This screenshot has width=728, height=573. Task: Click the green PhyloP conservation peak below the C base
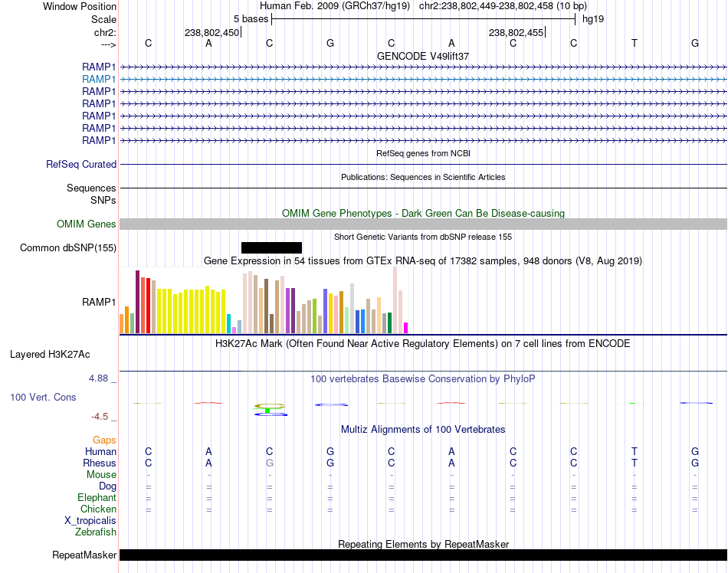pyautogui.click(x=267, y=410)
